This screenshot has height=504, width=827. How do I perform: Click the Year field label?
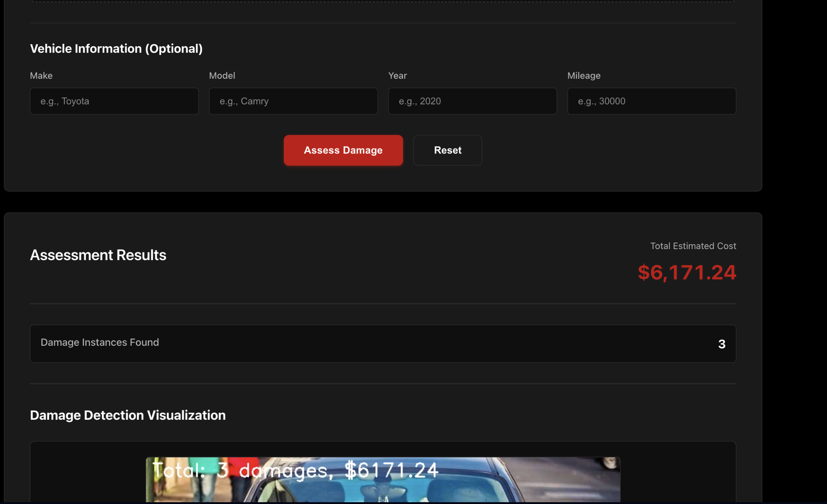point(397,75)
